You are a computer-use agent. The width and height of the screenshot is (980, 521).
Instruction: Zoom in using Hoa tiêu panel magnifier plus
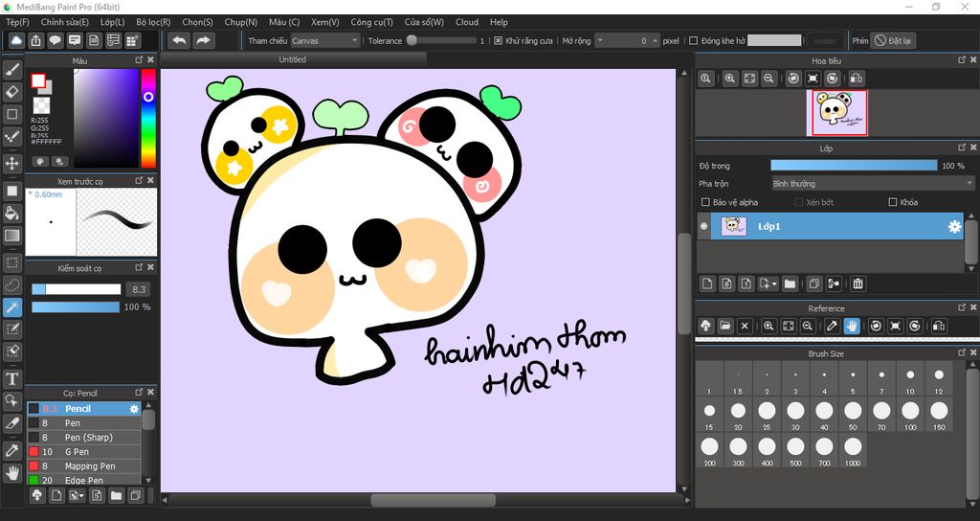point(729,79)
